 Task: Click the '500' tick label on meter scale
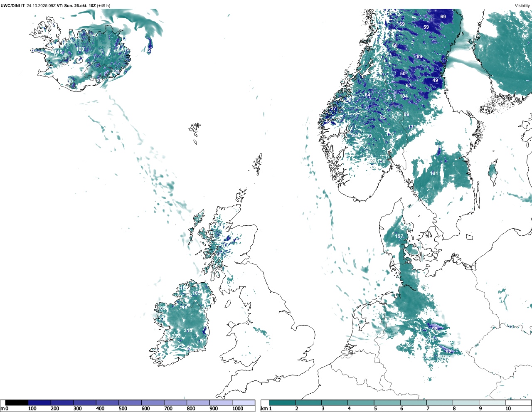pyautogui.click(x=123, y=409)
